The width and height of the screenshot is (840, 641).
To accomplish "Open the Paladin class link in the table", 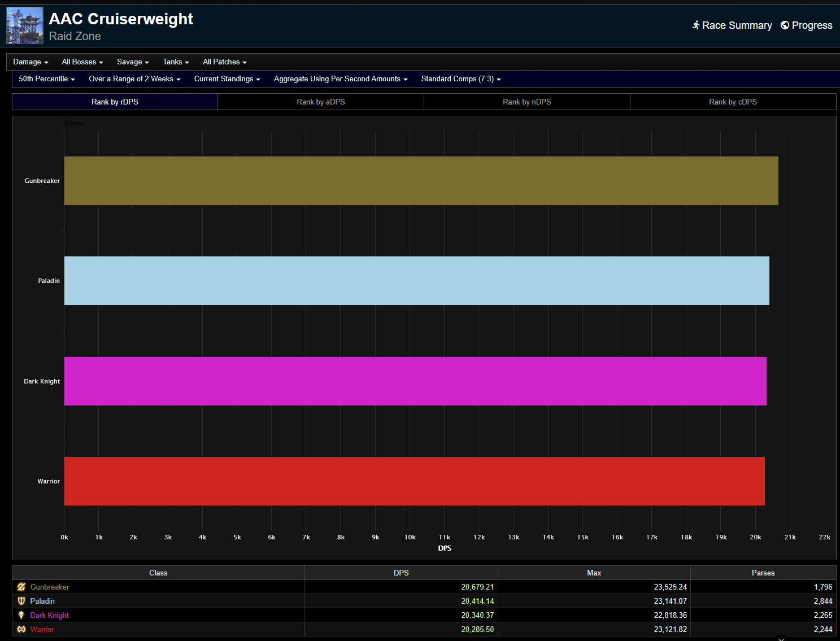I will point(42,601).
